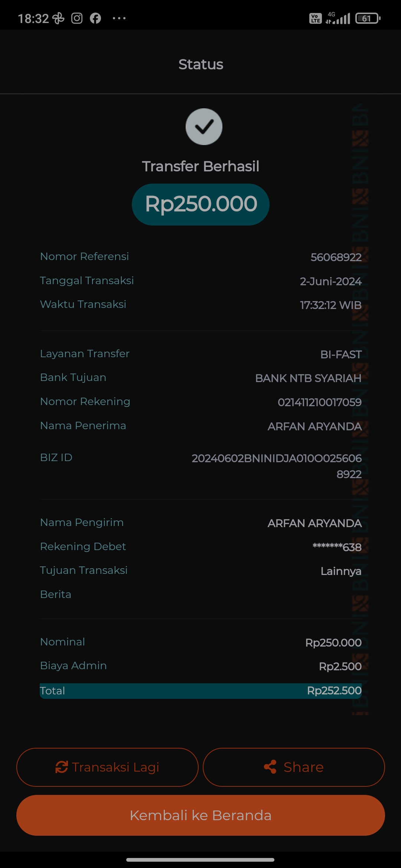Tap the Rp250.000 amount badge
401x868 pixels.
(200, 204)
